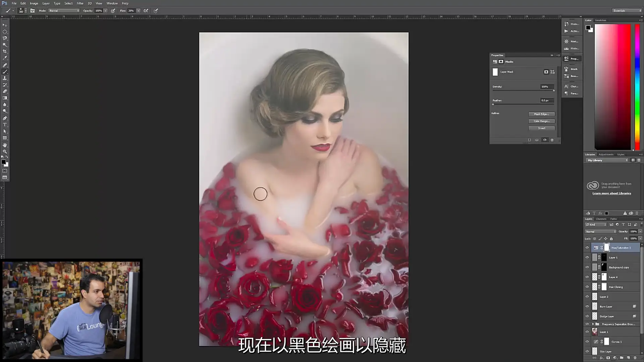Select the Eyedropper tool
The width and height of the screenshot is (644, 362).
pyautogui.click(x=5, y=58)
